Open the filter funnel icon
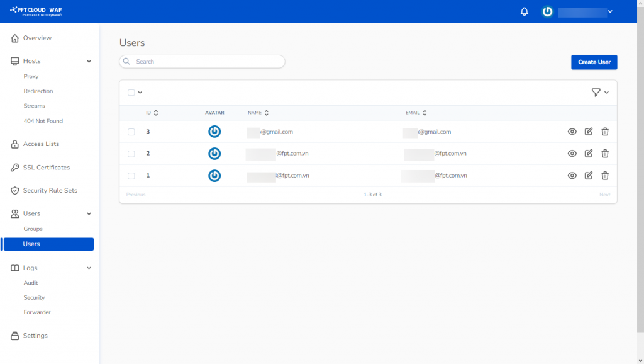This screenshot has width=644, height=364. coord(596,93)
